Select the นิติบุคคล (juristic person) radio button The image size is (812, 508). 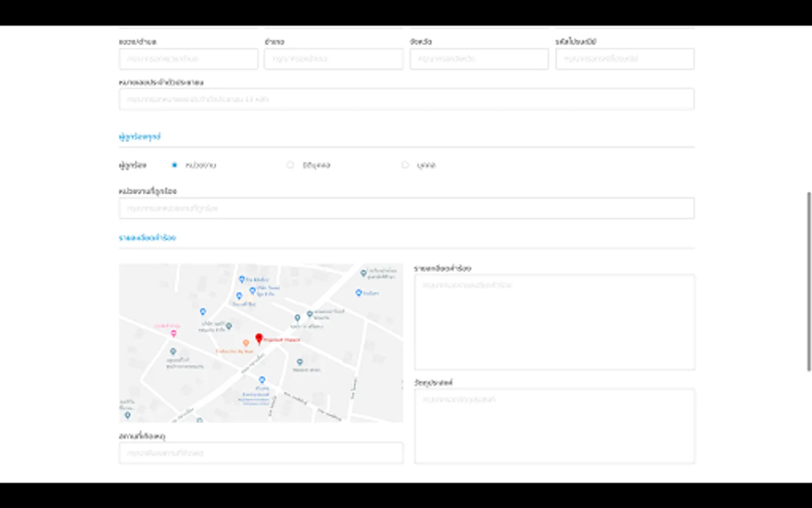pos(290,165)
